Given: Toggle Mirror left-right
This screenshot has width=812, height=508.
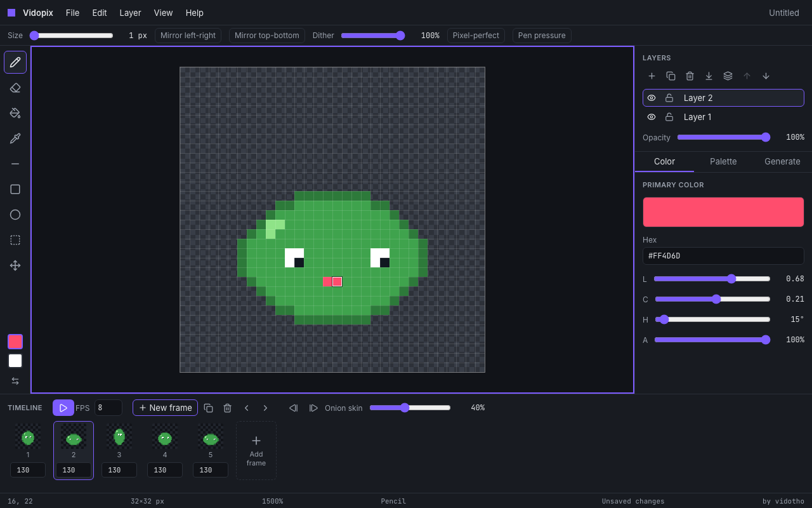Looking at the screenshot, I should (x=188, y=36).
